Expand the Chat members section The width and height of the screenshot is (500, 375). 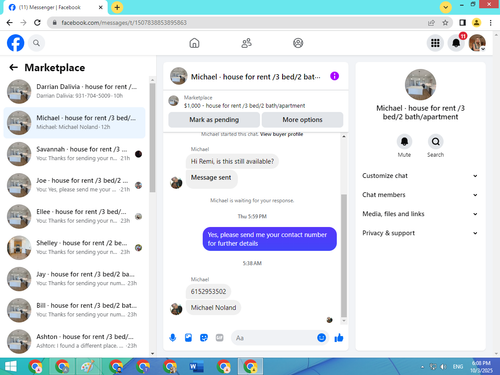pyautogui.click(x=420, y=195)
